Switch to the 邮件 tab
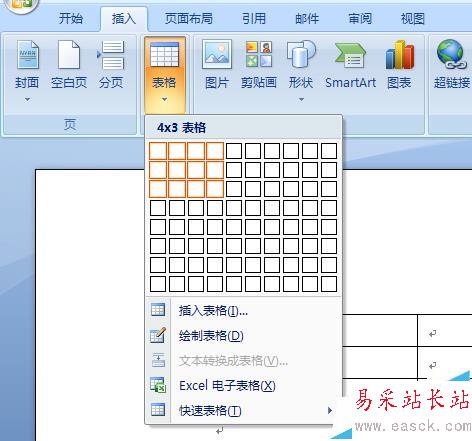The image size is (472, 441). coord(307,19)
